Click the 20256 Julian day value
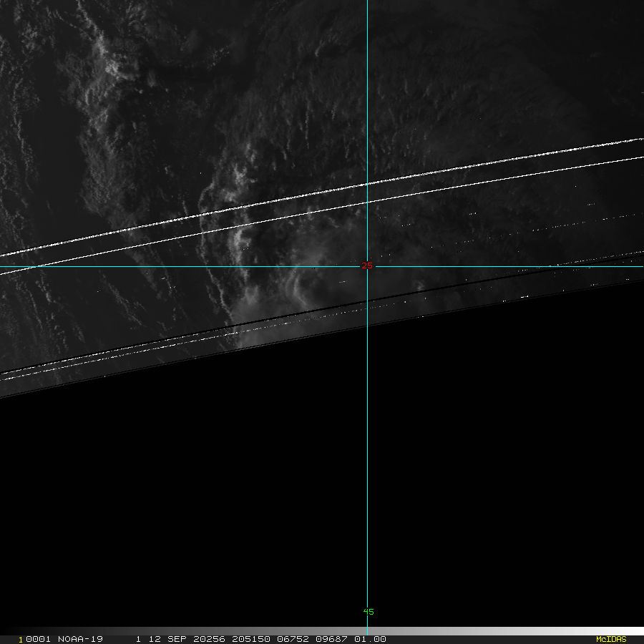This screenshot has height=644, width=644. click(208, 639)
